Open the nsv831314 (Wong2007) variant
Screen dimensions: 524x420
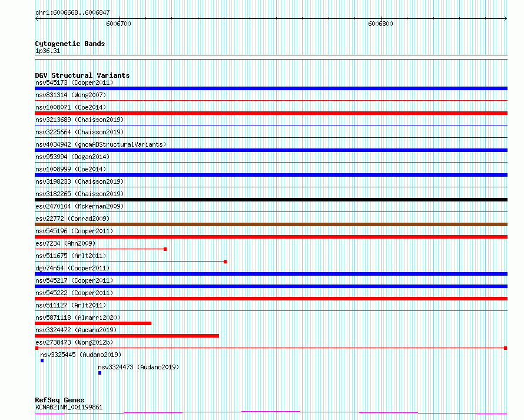pyautogui.click(x=71, y=95)
